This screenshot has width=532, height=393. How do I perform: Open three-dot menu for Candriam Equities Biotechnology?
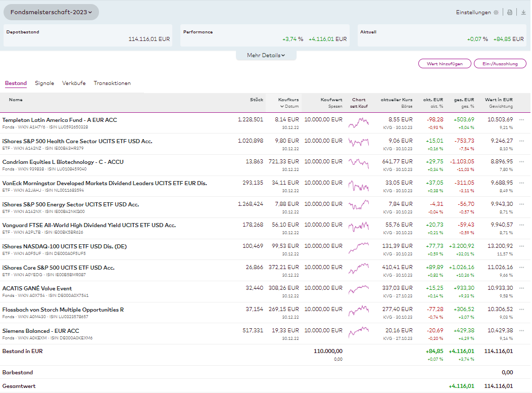pos(522,162)
